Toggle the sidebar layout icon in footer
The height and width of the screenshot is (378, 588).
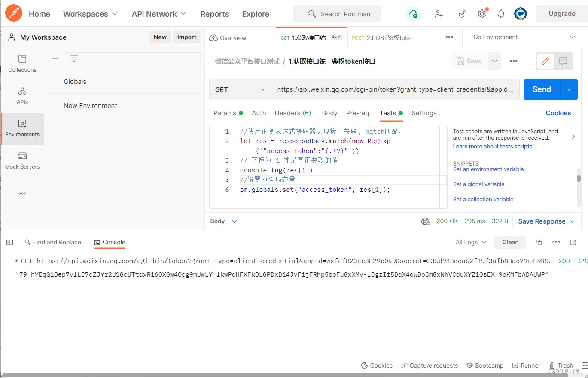click(x=10, y=243)
